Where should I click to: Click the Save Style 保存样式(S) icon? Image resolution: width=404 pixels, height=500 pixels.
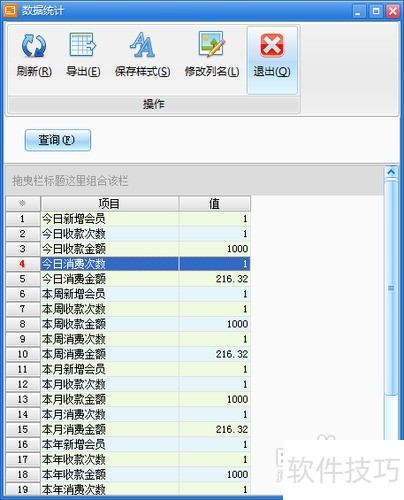142,45
